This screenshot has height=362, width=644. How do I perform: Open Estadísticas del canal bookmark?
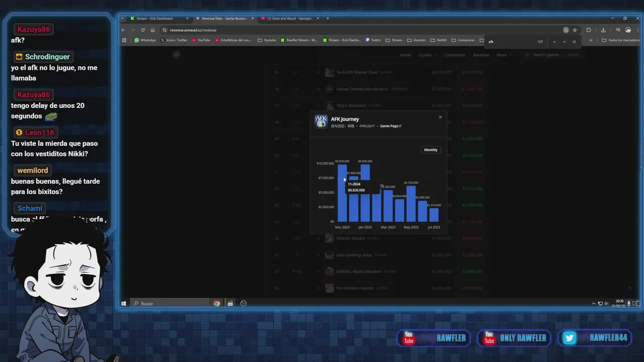coord(233,40)
